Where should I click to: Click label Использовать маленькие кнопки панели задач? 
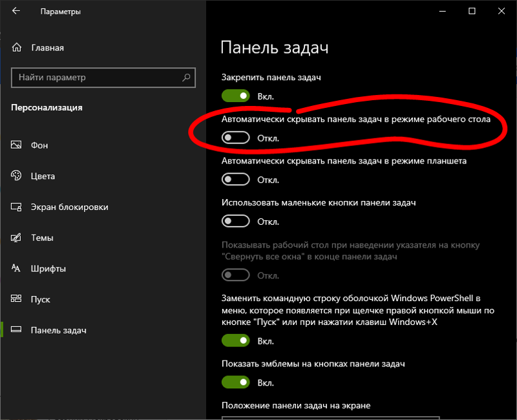pos(319,202)
